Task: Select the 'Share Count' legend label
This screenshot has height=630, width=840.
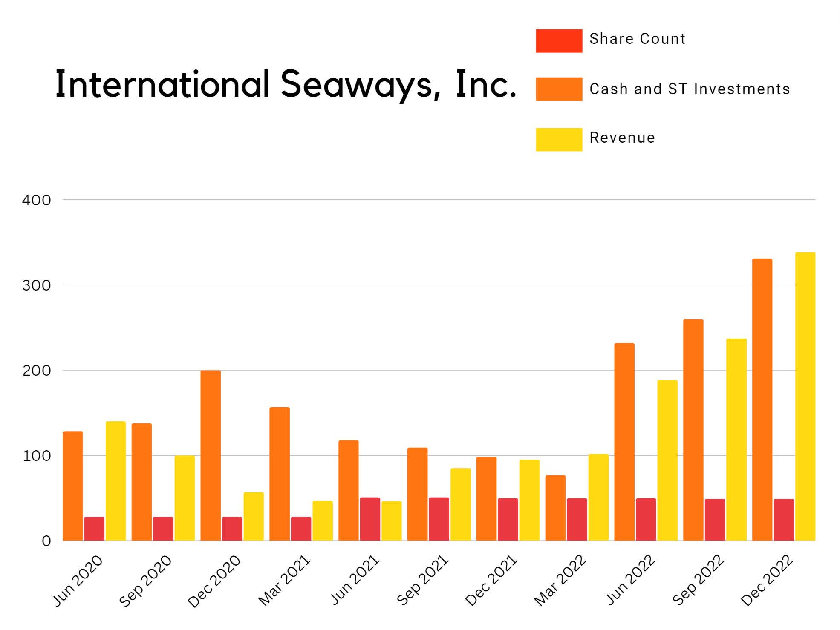Action: [637, 39]
